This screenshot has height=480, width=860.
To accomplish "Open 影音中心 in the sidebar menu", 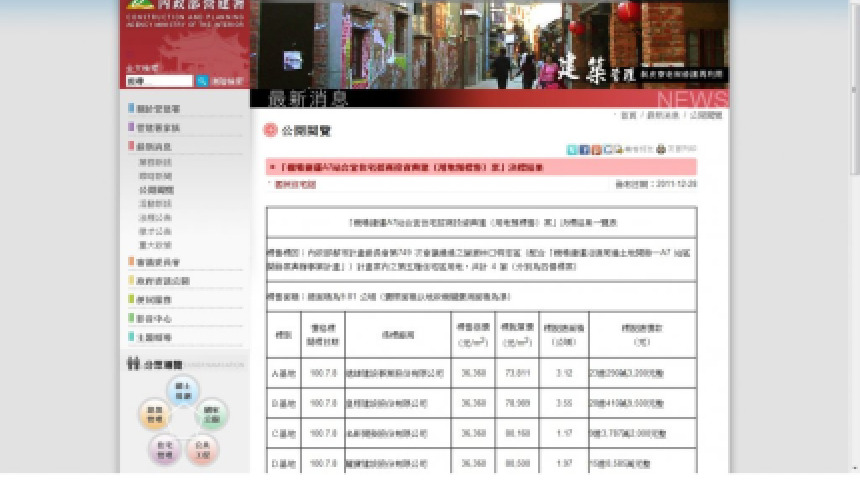I will click(155, 318).
